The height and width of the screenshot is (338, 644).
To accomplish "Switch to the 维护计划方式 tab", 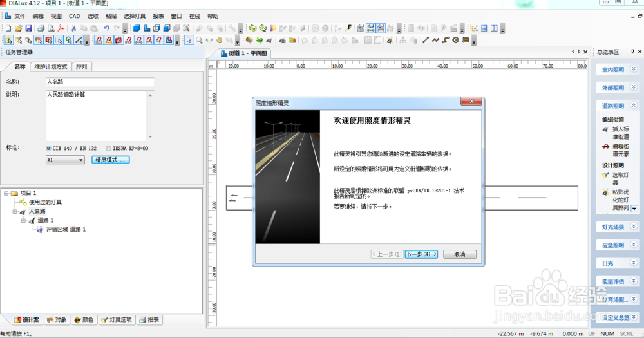I will pos(50,66).
